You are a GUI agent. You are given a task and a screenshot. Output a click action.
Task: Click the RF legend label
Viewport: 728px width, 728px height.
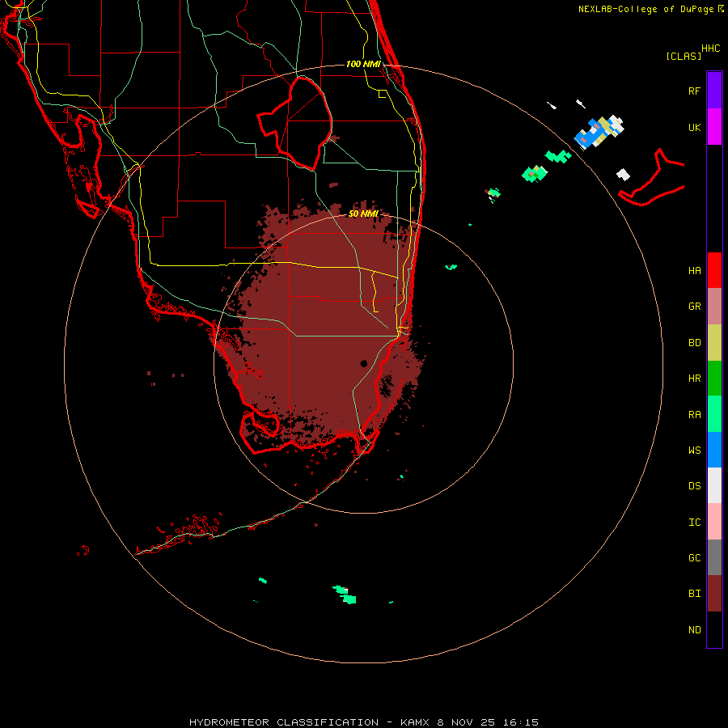click(x=694, y=91)
